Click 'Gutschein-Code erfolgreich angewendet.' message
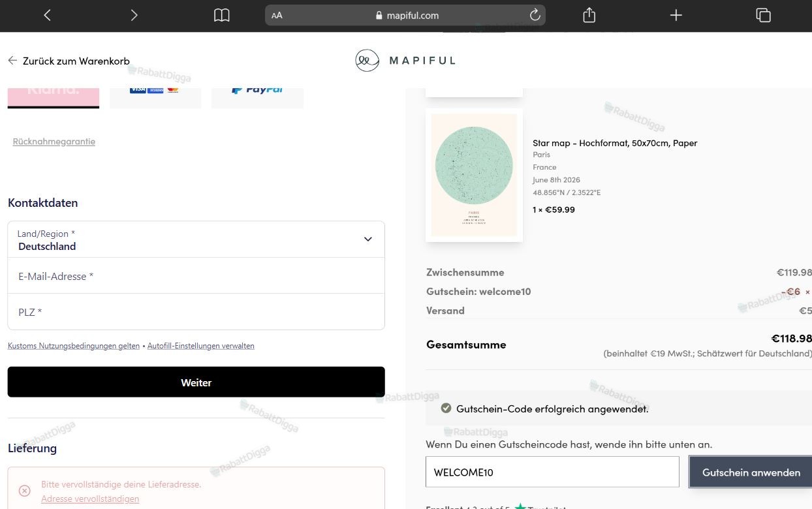The height and width of the screenshot is (509, 812). (x=552, y=409)
